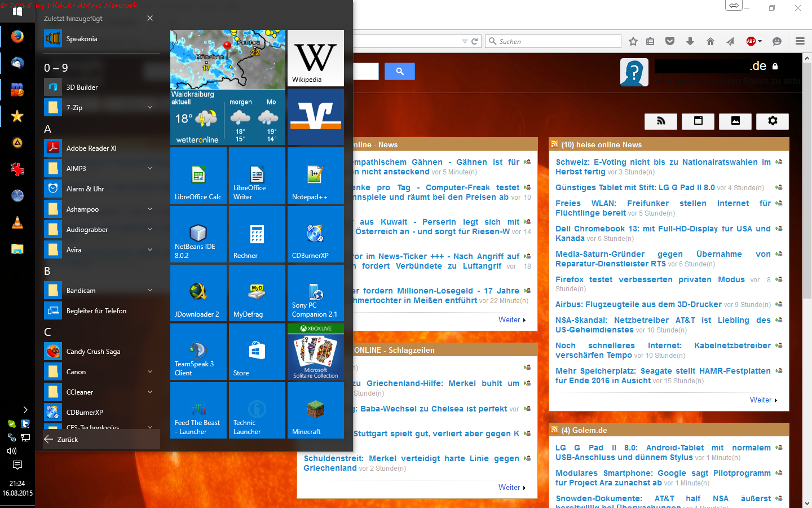
Task: Click Firefox icon in taskbar
Action: pyautogui.click(x=17, y=37)
